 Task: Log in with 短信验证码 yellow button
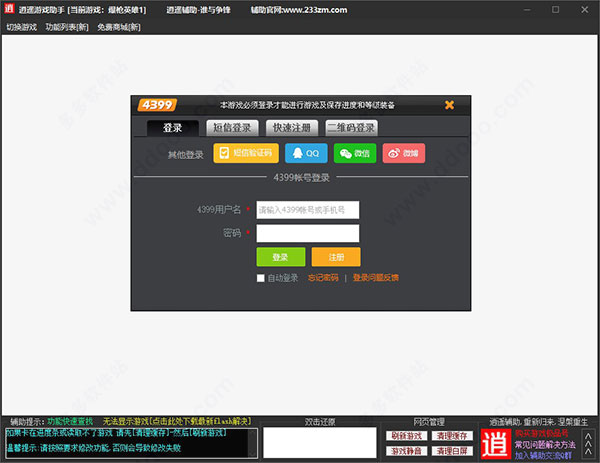(246, 153)
